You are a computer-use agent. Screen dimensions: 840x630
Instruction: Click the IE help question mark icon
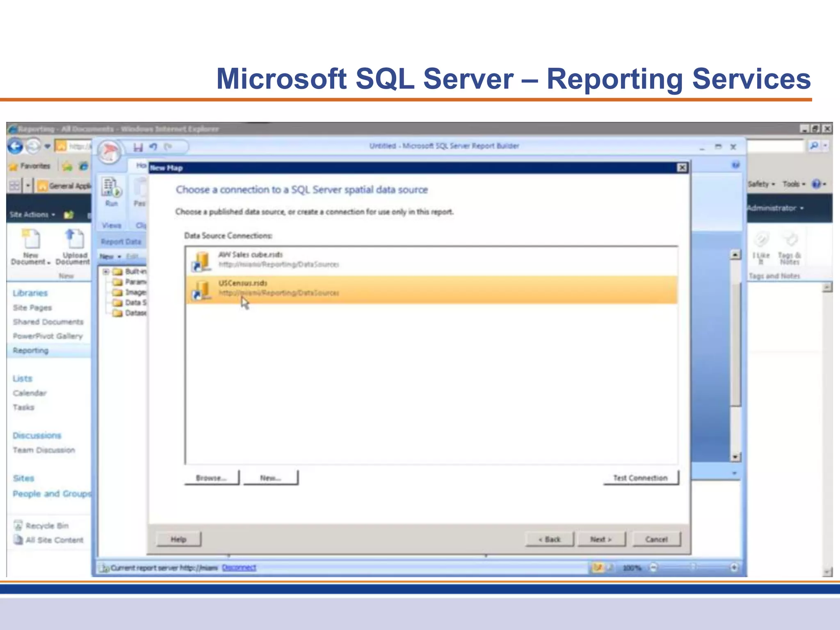pos(816,184)
